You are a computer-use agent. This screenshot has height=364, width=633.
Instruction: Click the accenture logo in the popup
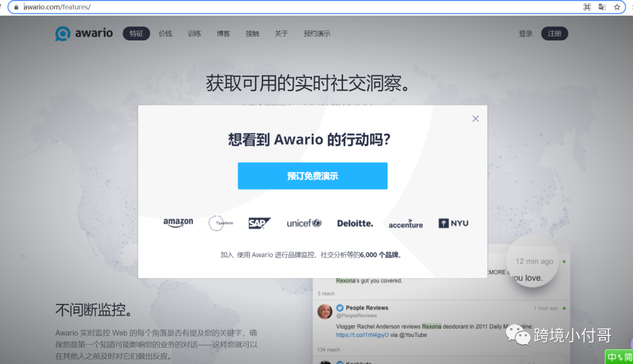point(406,224)
